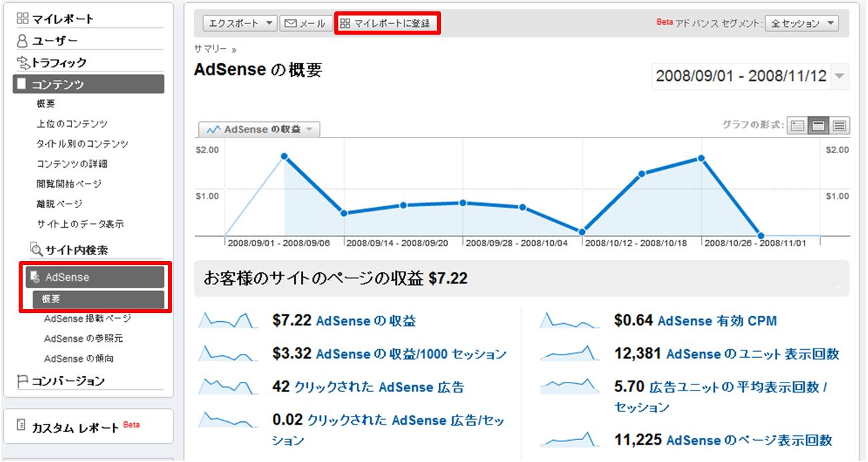Select the コンテンツ section header
This screenshot has height=462, width=868.
click(x=88, y=84)
